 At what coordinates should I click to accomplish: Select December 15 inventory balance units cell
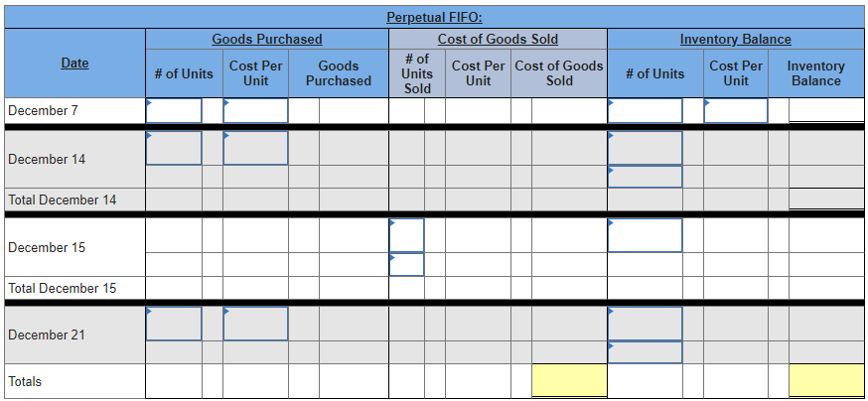click(645, 235)
